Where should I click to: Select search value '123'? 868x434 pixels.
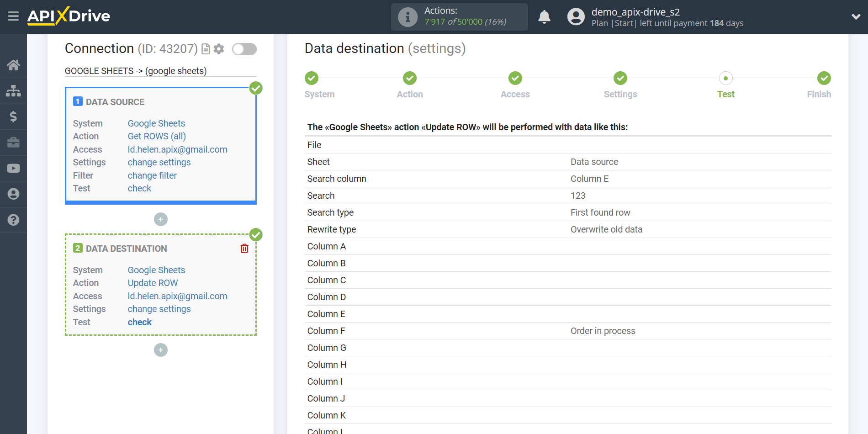(x=578, y=196)
